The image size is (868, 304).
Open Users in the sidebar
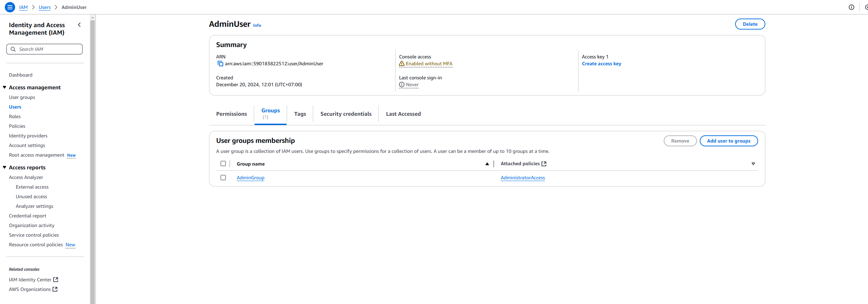(15, 107)
